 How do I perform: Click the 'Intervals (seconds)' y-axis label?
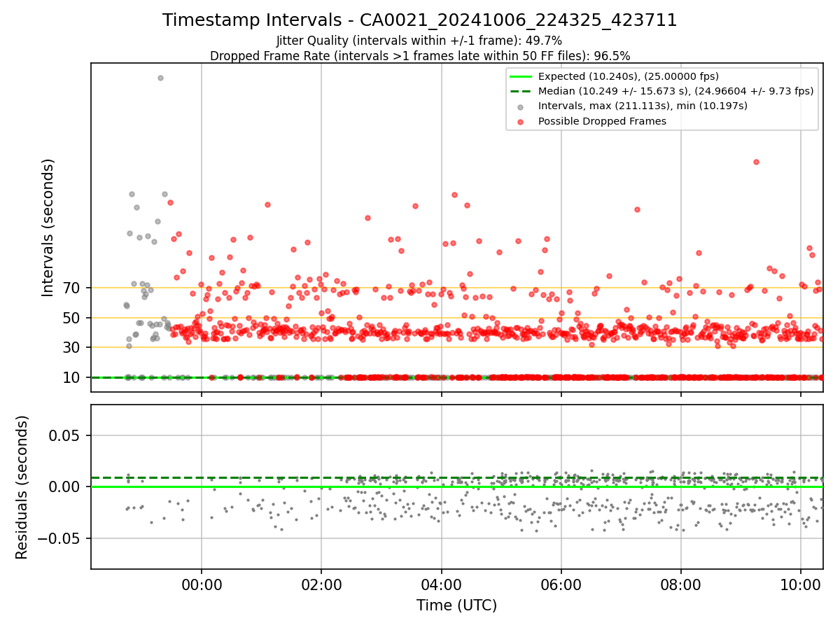pyautogui.click(x=48, y=227)
